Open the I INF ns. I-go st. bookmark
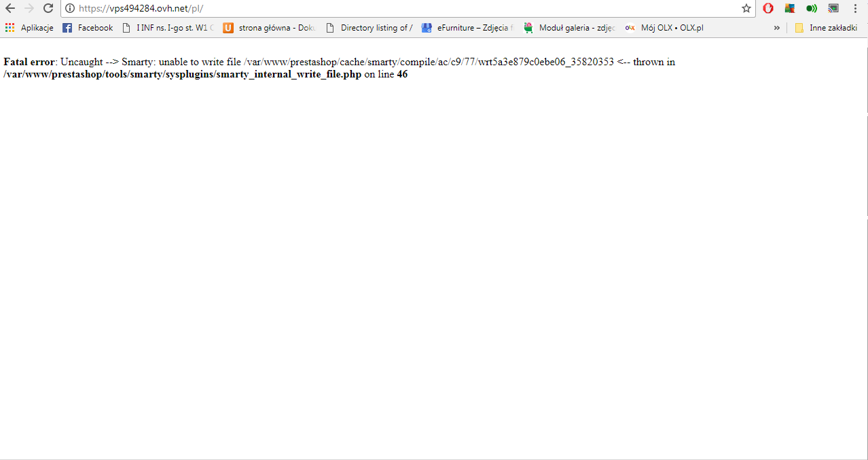This screenshot has width=868, height=460. (168, 28)
